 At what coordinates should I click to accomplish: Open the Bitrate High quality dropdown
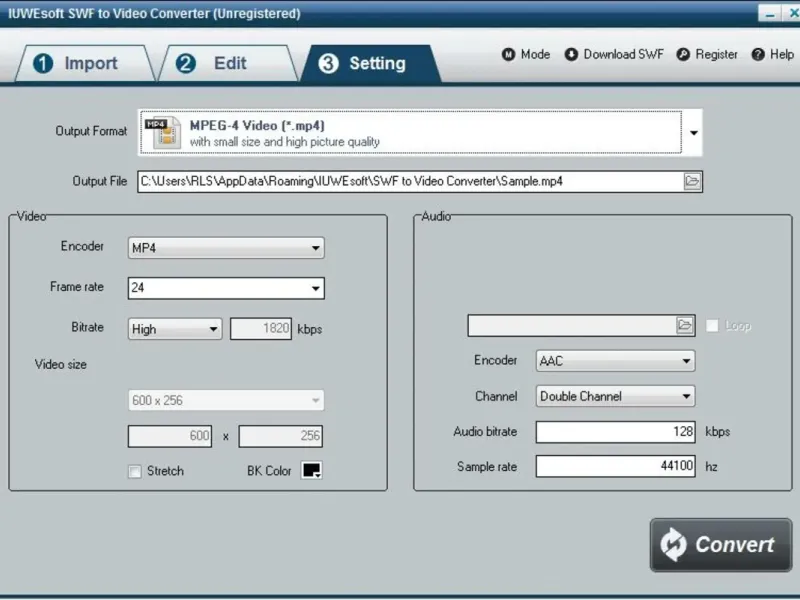tap(175, 329)
